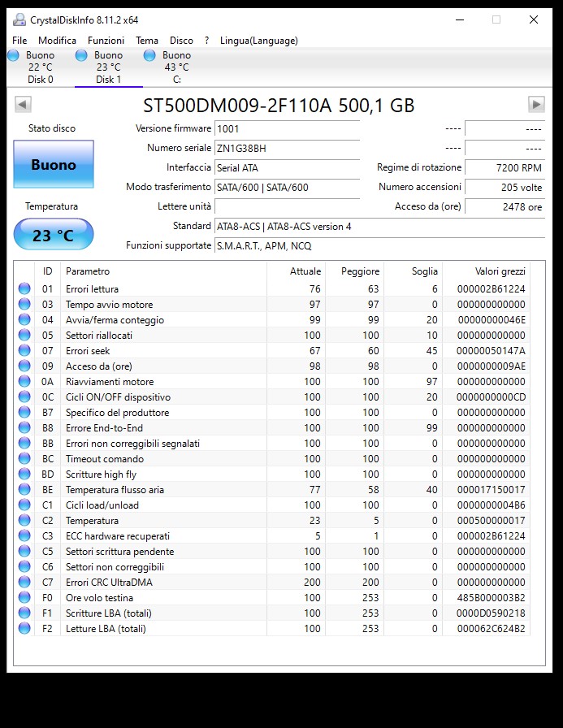Click status orb for C5 Settori scrittura pendente

[x=24, y=551]
